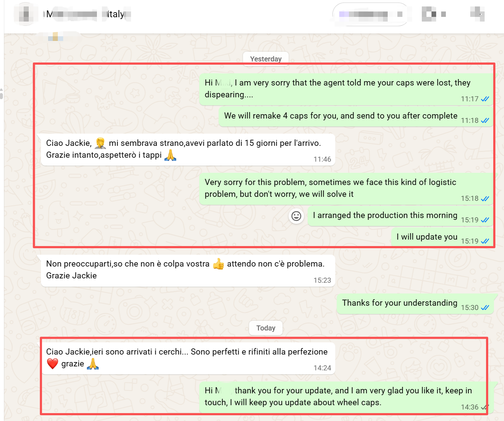Click the blurred search field in chat header
Image resolution: width=504 pixels, height=421 pixels.
click(x=370, y=14)
